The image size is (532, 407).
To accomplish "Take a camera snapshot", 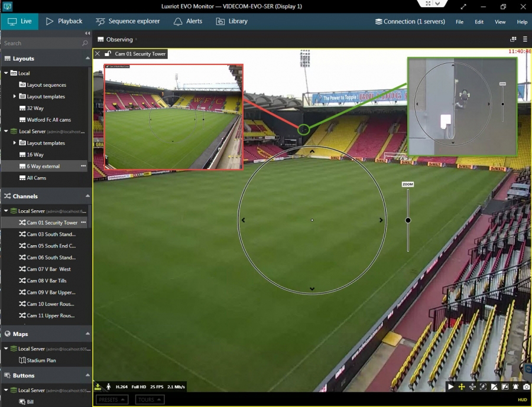I will pos(526,387).
